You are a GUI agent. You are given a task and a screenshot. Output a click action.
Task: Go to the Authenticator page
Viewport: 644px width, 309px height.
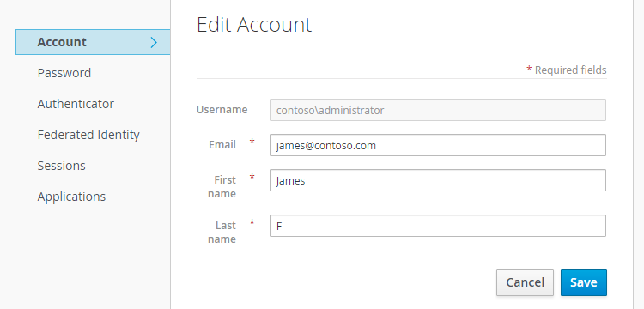pyautogui.click(x=76, y=104)
